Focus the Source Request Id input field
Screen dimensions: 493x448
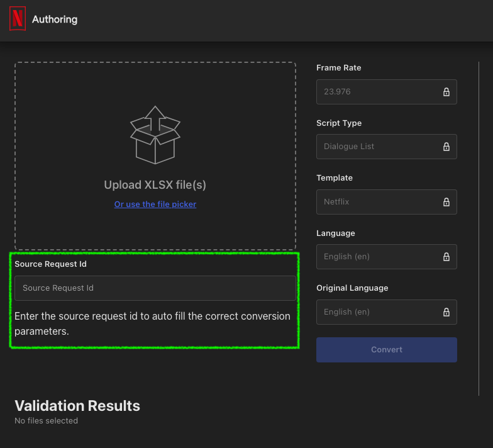click(x=155, y=288)
